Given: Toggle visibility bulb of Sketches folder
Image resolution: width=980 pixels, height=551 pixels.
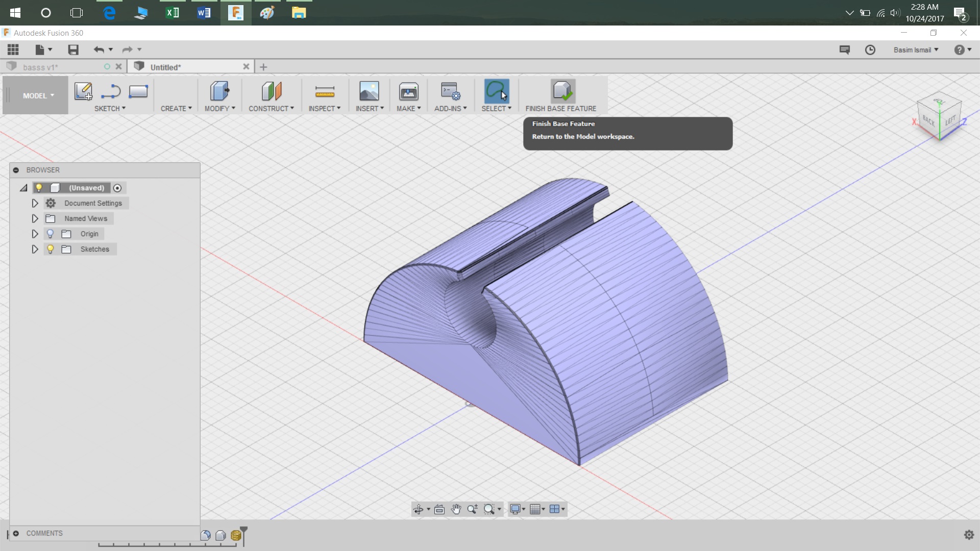Looking at the screenshot, I should 50,249.
